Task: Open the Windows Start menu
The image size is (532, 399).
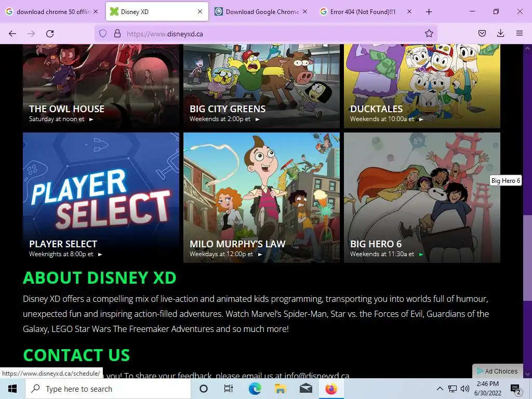Action: coord(12,389)
